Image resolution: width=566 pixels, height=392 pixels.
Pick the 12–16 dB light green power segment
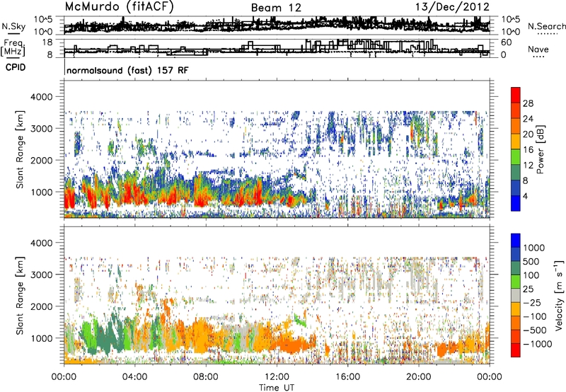[516, 157]
